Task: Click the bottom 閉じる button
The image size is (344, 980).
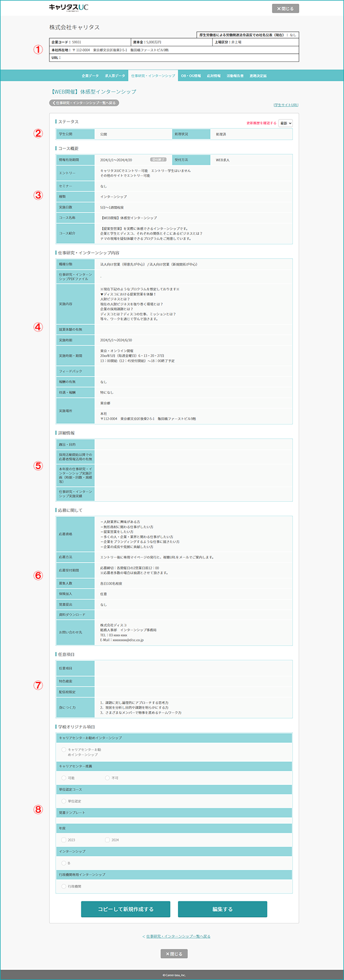Action: click(x=174, y=954)
